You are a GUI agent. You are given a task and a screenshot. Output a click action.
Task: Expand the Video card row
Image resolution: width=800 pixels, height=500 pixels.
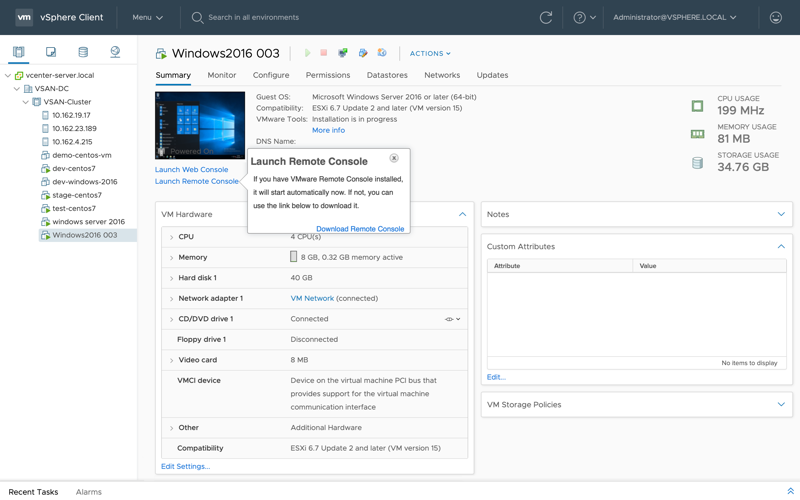[x=171, y=360]
